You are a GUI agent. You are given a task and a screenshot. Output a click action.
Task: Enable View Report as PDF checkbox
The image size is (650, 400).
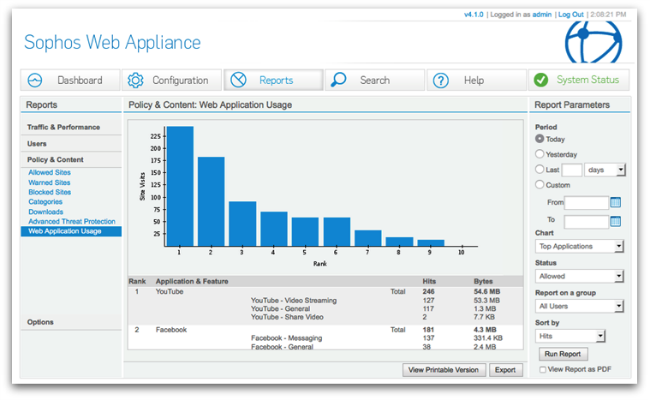[x=543, y=369]
